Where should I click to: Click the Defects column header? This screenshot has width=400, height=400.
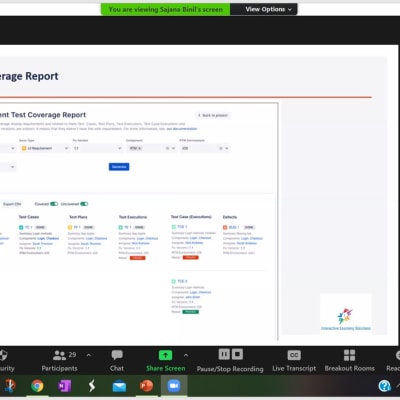pyautogui.click(x=230, y=217)
